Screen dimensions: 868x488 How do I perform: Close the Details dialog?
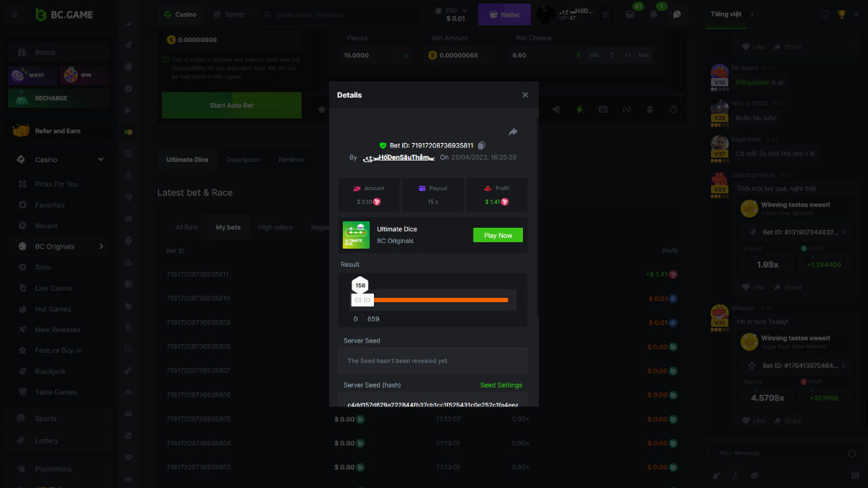[x=525, y=95]
